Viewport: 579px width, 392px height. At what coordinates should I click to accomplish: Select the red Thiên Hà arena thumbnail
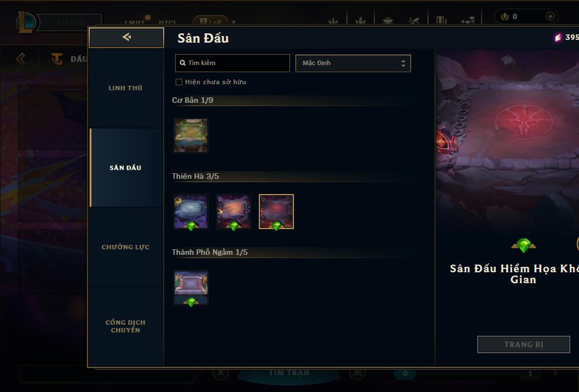[276, 212]
